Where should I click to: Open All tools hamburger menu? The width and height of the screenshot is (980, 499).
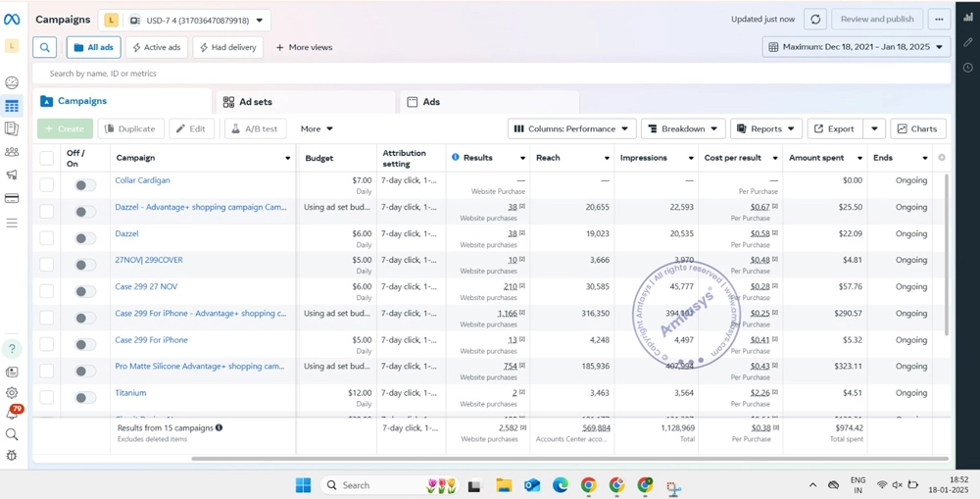[11, 223]
